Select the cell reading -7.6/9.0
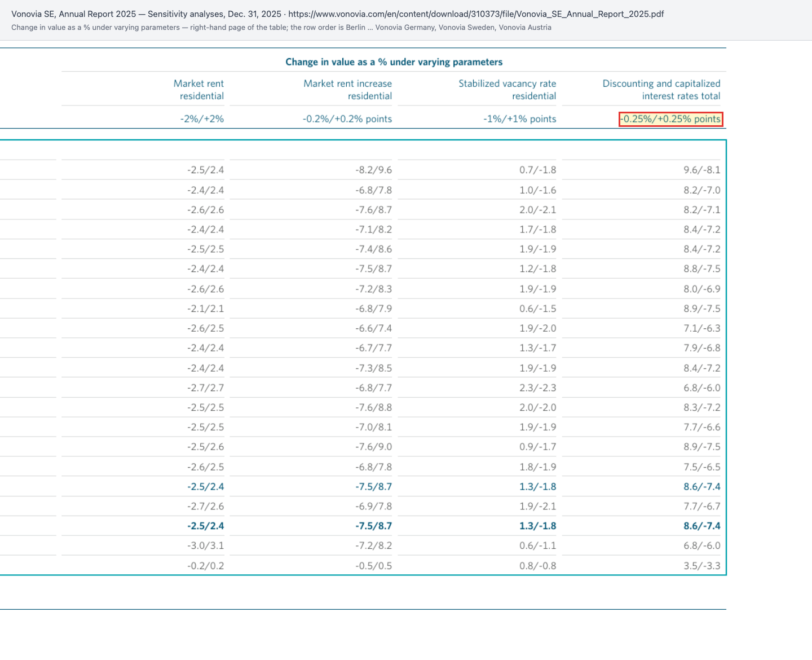Image resolution: width=812 pixels, height=660 pixels. click(373, 447)
